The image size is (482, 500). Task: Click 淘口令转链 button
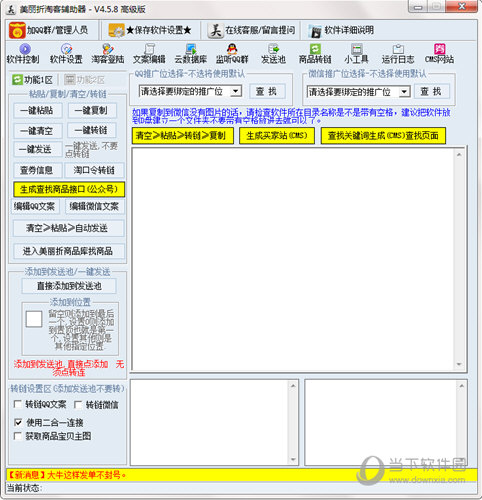94,170
